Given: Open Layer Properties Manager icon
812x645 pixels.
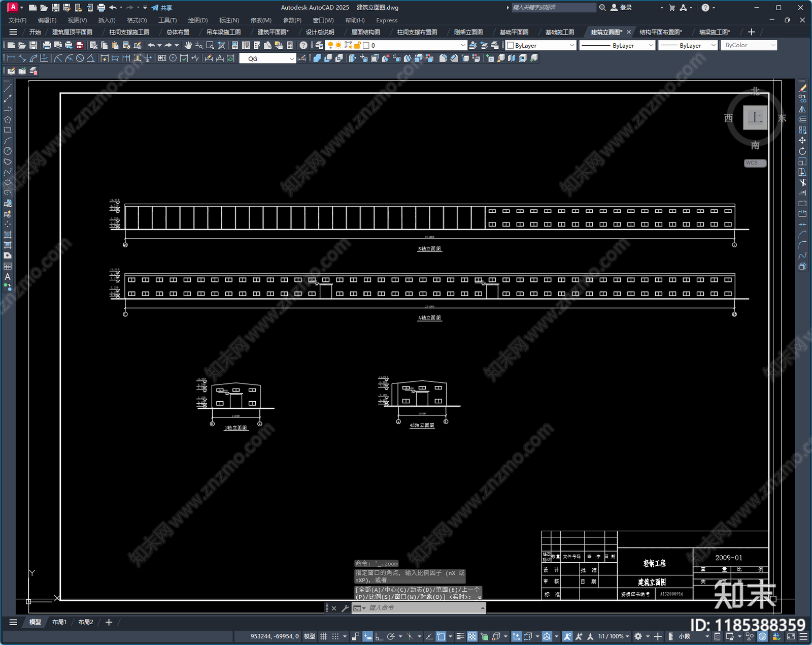Looking at the screenshot, I should coord(319,45).
